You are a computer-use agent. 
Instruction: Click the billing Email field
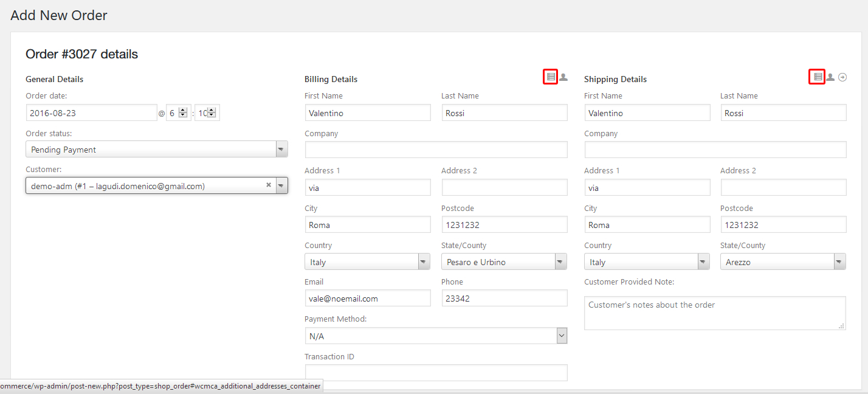(367, 299)
